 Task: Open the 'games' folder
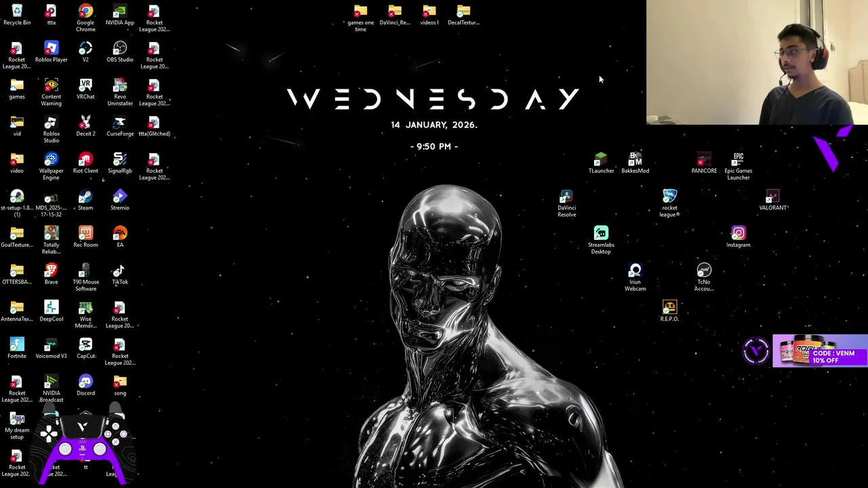pos(17,89)
